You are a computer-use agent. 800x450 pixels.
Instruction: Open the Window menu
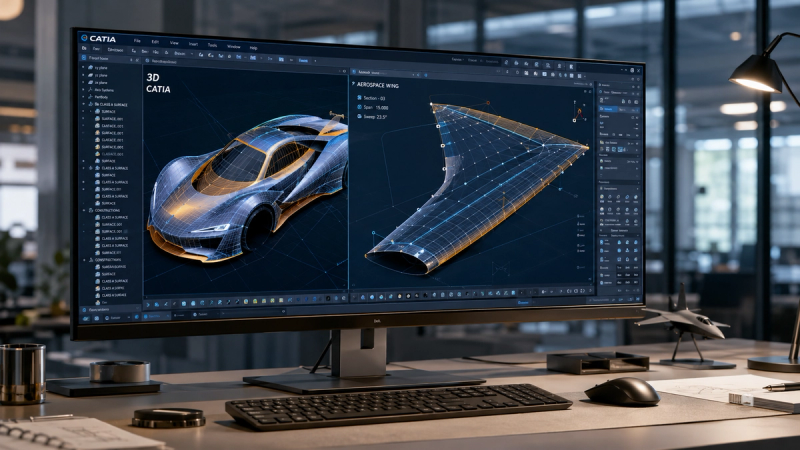(x=234, y=46)
